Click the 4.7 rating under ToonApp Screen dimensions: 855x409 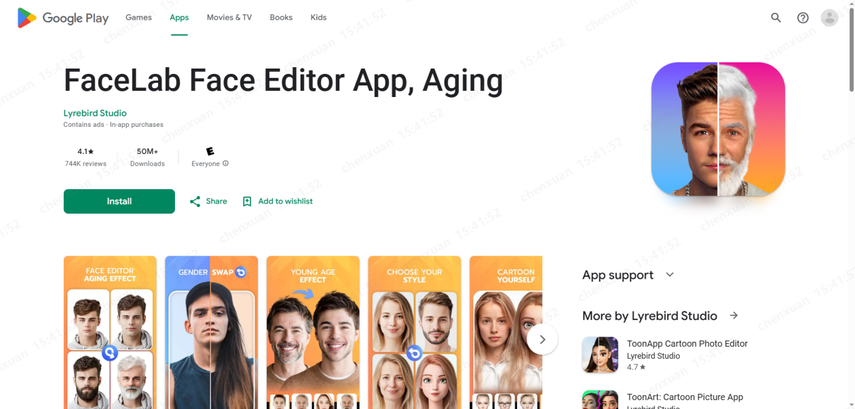coord(636,368)
